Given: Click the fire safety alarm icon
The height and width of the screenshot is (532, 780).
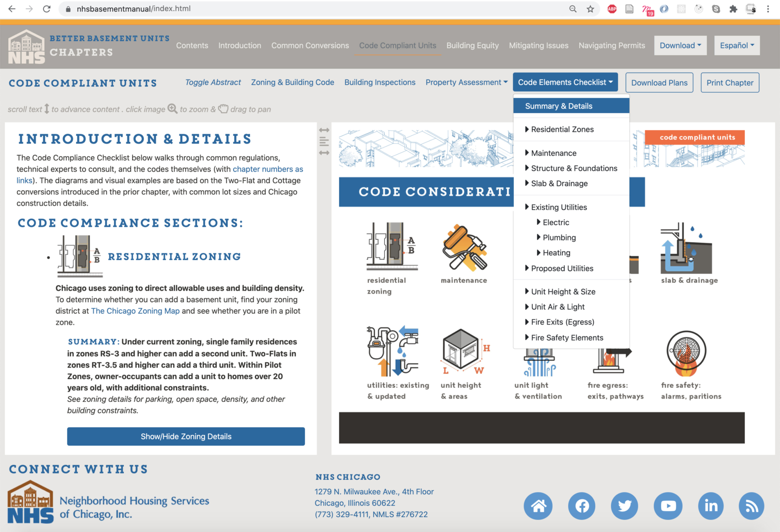Looking at the screenshot, I should point(686,353).
